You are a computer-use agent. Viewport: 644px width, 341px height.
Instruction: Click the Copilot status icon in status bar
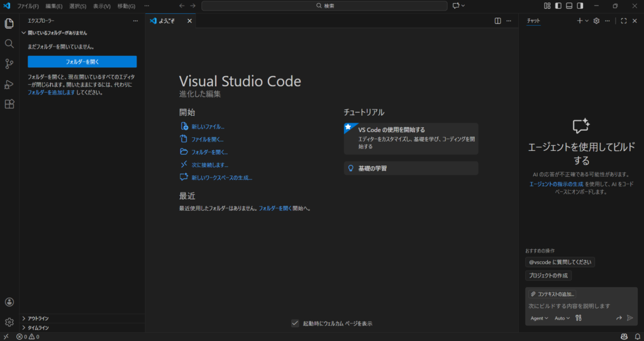pos(624,337)
